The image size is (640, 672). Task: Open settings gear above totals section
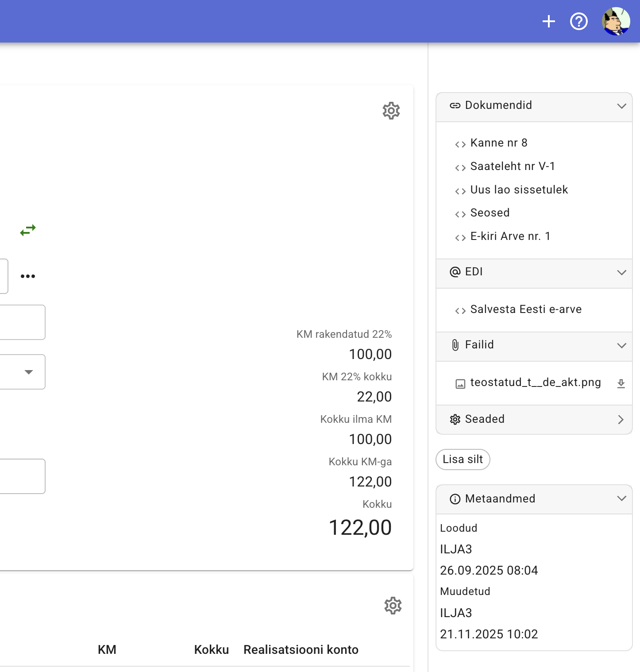pyautogui.click(x=391, y=111)
